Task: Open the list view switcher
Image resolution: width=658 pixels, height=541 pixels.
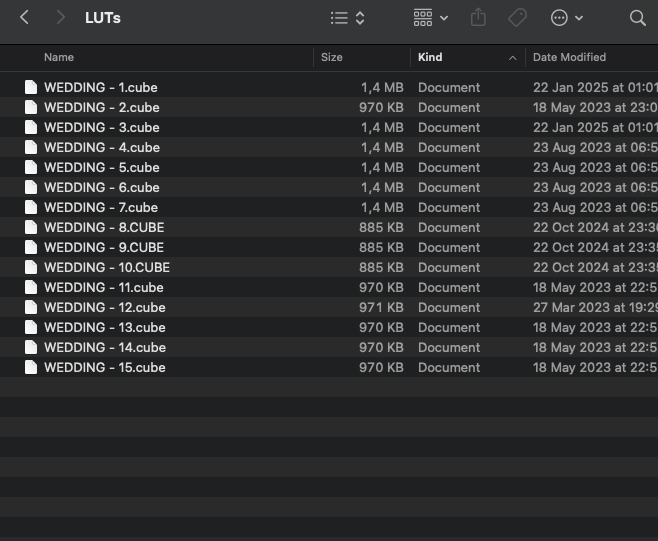Action: click(347, 18)
